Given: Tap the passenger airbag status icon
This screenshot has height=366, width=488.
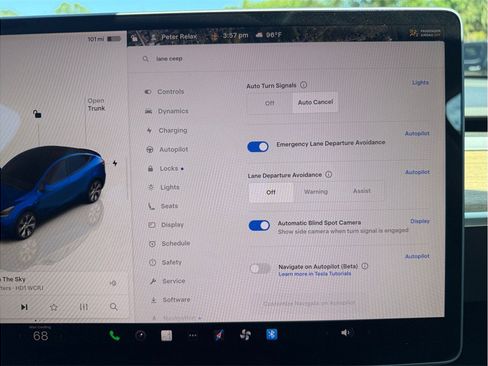Looking at the screenshot, I should 425,33.
